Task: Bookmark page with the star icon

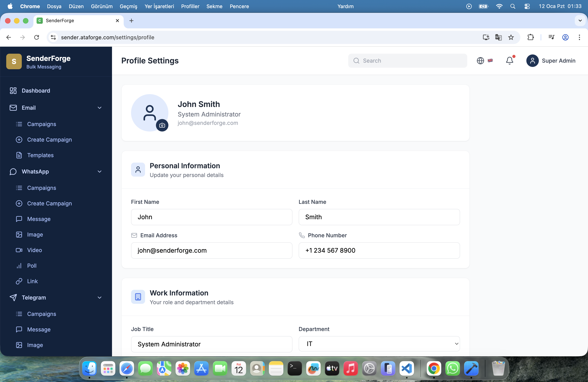Action: pyautogui.click(x=511, y=37)
